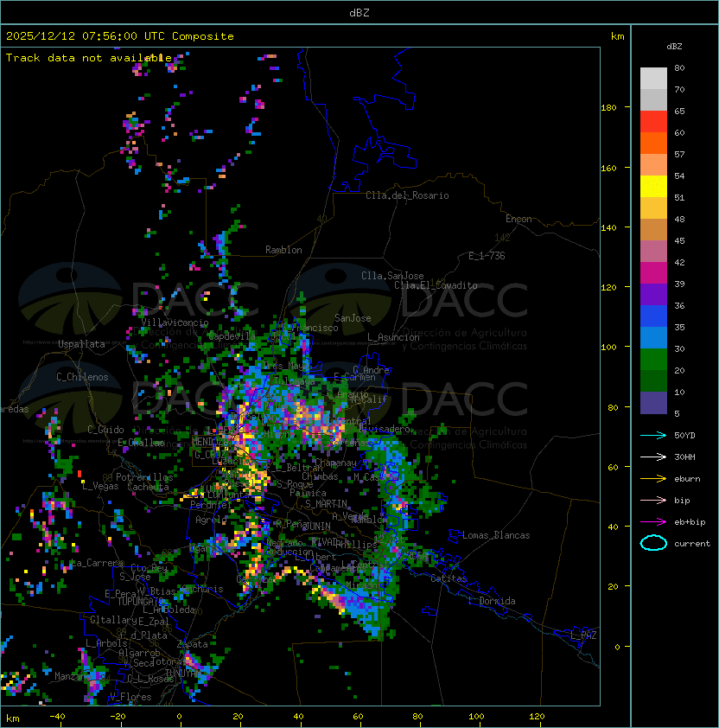Click the 'Clla.del_Rosario' map label
This screenshot has height=728, width=719.
click(x=407, y=195)
